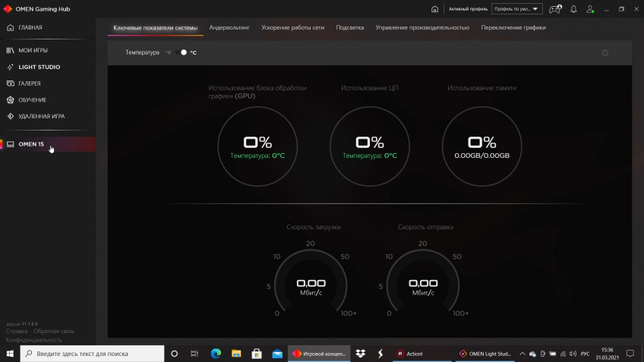Click the OMEN Gaming Hub logo
The width and height of the screenshot is (644, 362).
click(8, 8)
